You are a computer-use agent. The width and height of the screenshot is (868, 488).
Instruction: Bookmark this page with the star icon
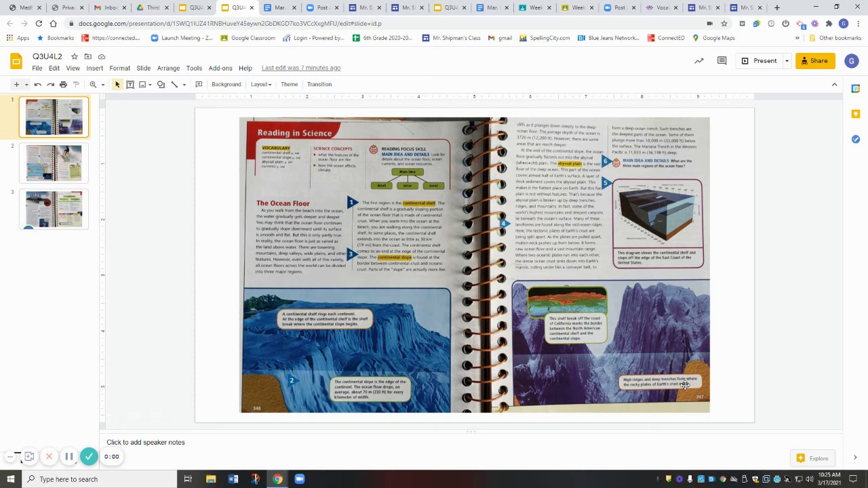tap(725, 23)
